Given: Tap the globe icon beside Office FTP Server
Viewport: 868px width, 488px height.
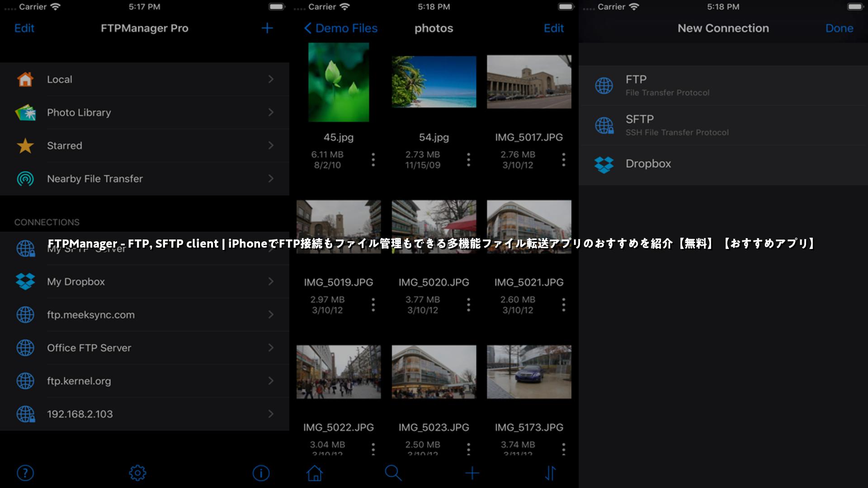Looking at the screenshot, I should [25, 348].
